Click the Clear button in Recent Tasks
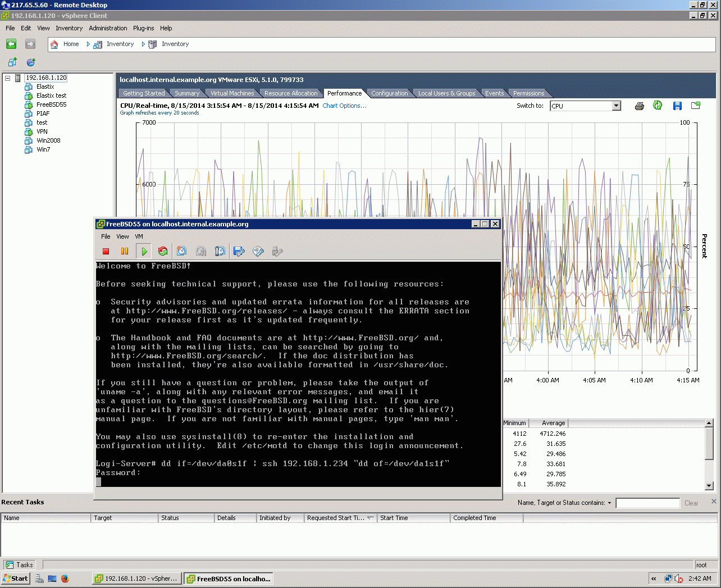721x588 pixels. pyautogui.click(x=691, y=503)
